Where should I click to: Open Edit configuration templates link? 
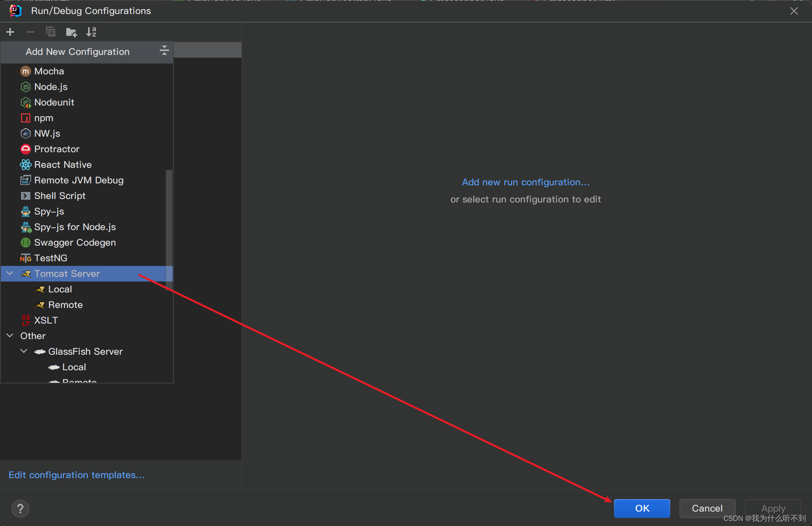(76, 475)
